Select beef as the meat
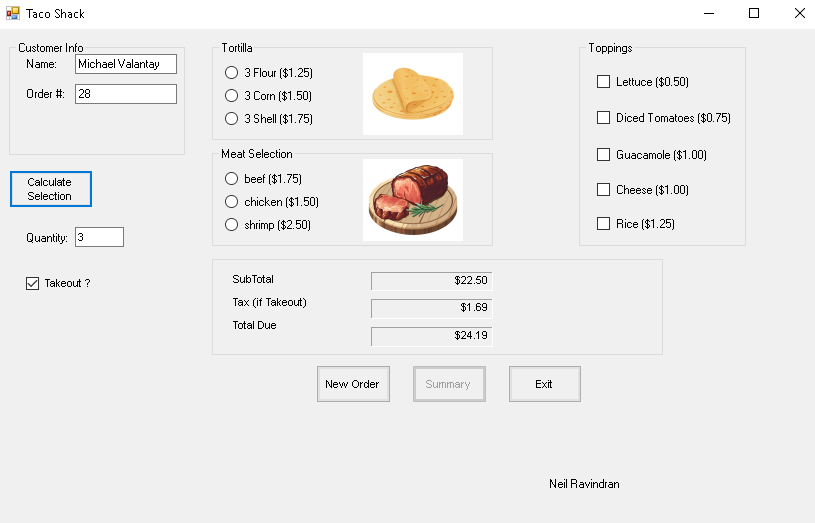The width and height of the screenshot is (815, 523). click(x=232, y=179)
